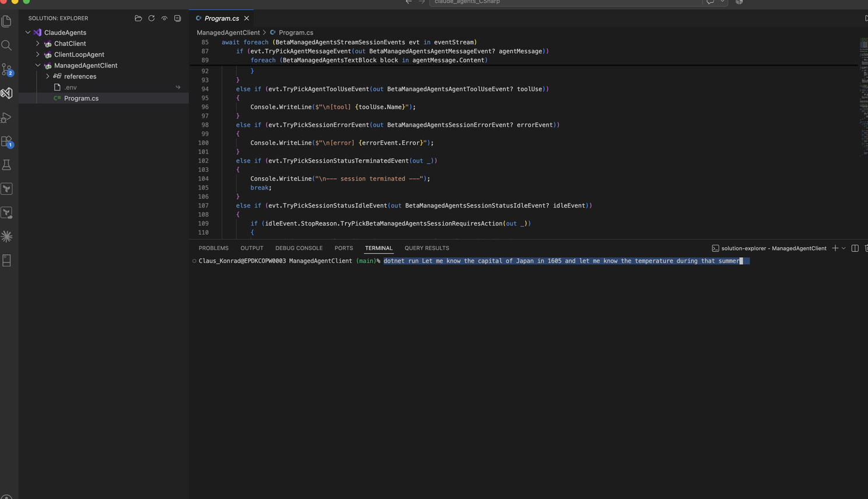The width and height of the screenshot is (868, 499).
Task: Open the Debug Console tab
Action: coord(299,248)
